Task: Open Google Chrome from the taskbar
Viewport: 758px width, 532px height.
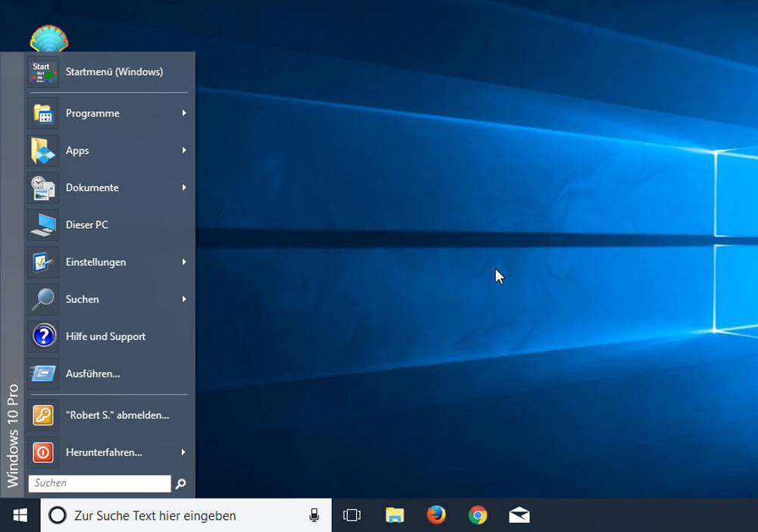Action: pyautogui.click(x=478, y=515)
